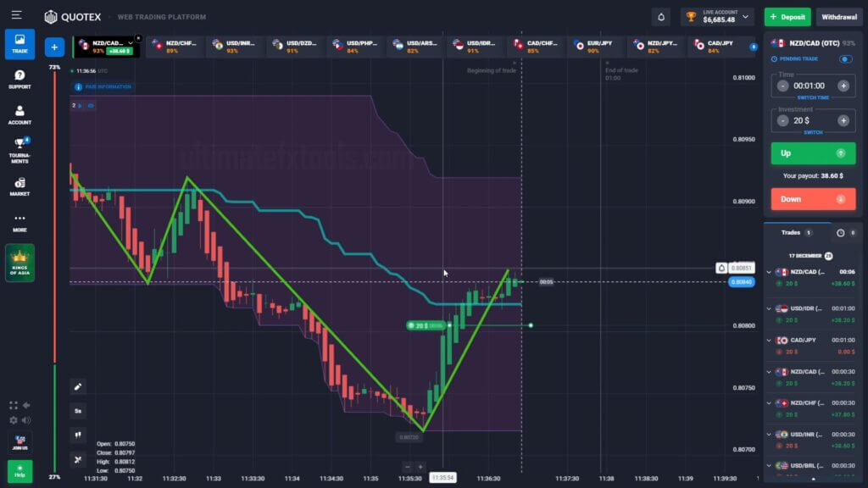Open the pending trades clock tab
The width and height of the screenshot is (868, 488).
coord(846,233)
